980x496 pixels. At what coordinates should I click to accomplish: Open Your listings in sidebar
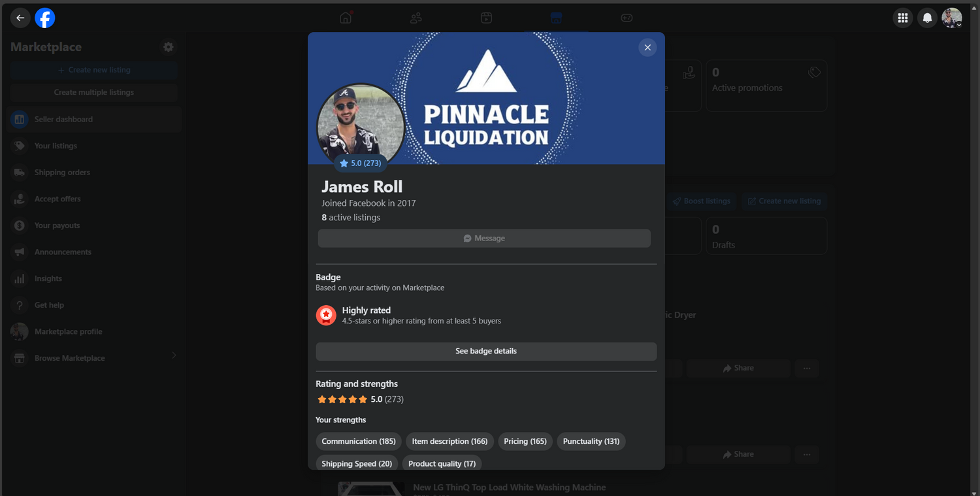pos(56,146)
